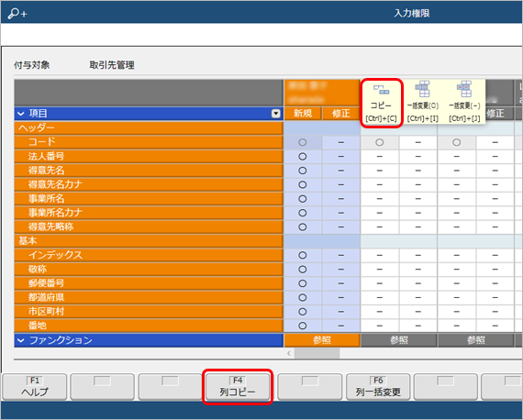Collapse the 項目 section chevron

click(21, 114)
